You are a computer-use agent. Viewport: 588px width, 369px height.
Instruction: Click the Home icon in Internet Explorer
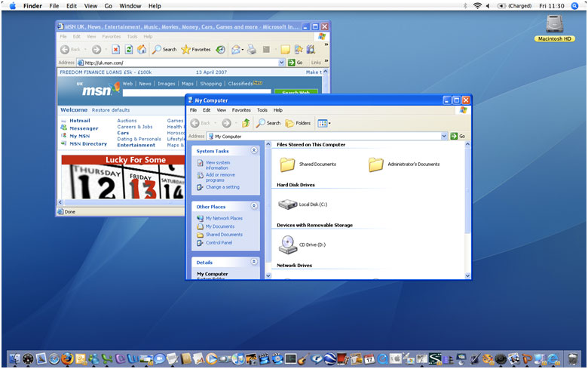tap(142, 49)
